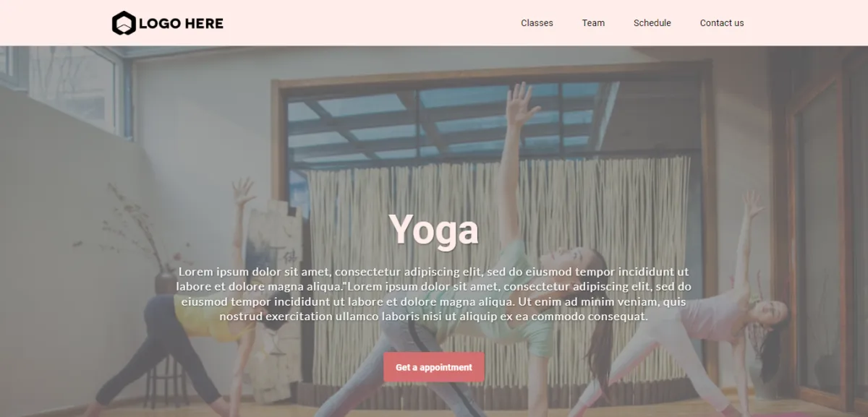Image resolution: width=868 pixels, height=417 pixels.
Task: Click the large Yoga heading
Action: pyautogui.click(x=434, y=230)
